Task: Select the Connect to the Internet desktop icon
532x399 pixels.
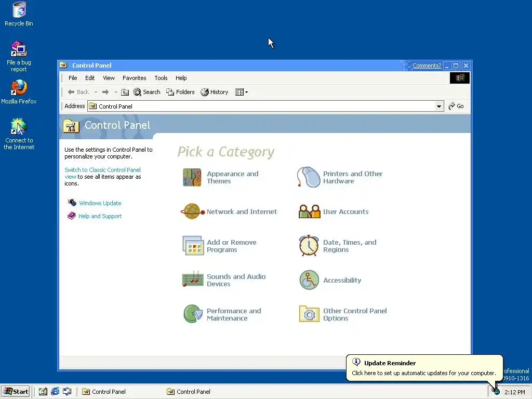Action: point(19,134)
